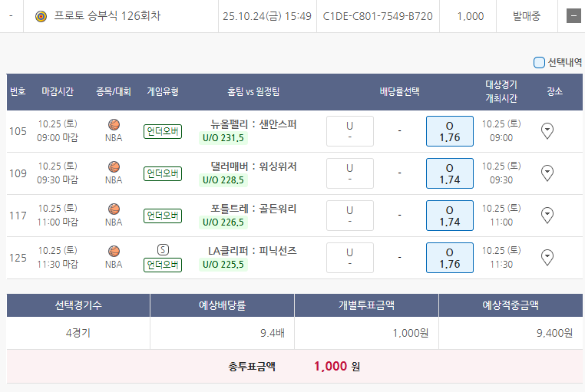The height and width of the screenshot is (392, 585).
Task: Click the 배당률선택 column header
Action: pos(399,91)
